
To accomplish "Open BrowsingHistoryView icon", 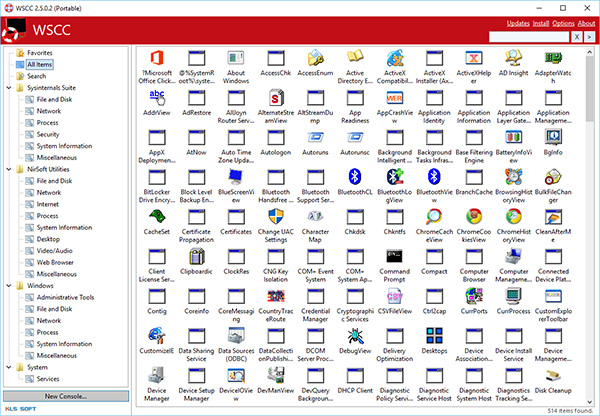I will 514,177.
